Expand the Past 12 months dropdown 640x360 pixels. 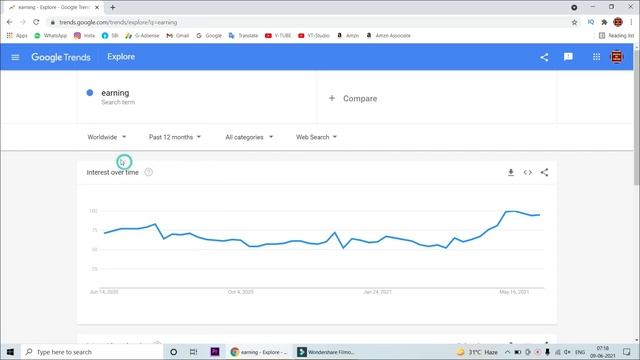click(x=175, y=137)
